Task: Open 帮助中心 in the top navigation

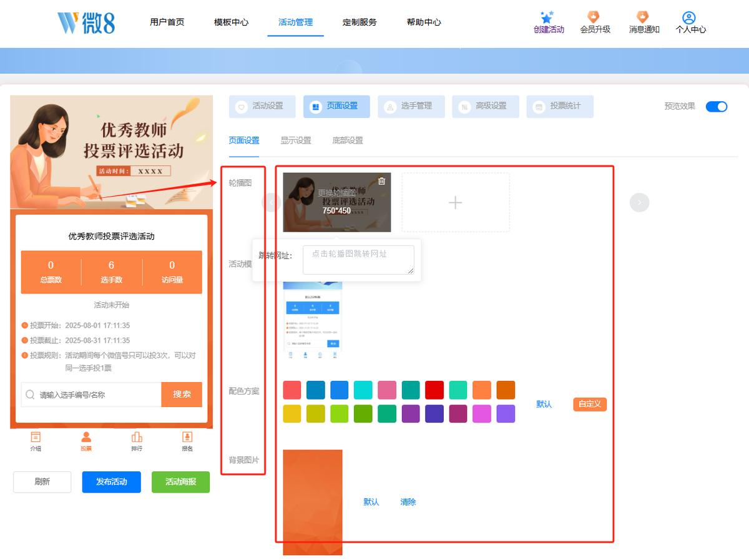Action: click(x=424, y=22)
